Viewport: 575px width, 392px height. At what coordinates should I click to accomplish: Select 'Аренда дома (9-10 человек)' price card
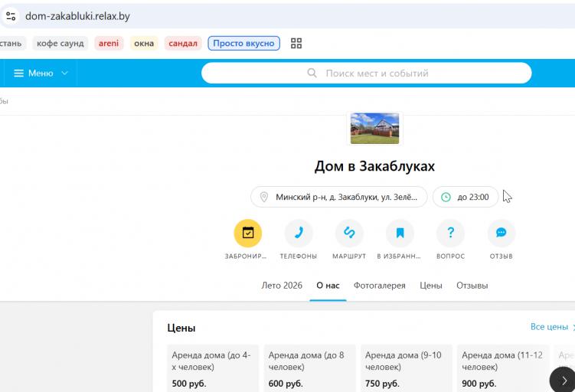click(x=407, y=367)
